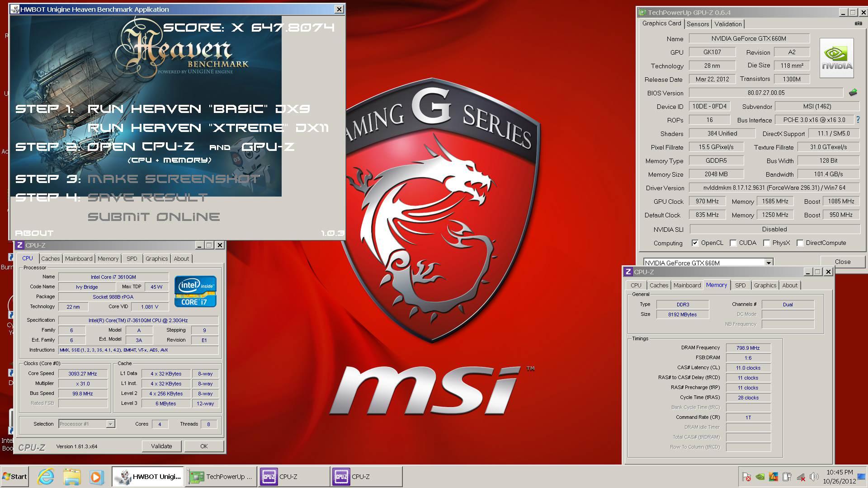Click the Specification field i7-3610QM CPU
This screenshot has height=488, width=868.
[138, 320]
